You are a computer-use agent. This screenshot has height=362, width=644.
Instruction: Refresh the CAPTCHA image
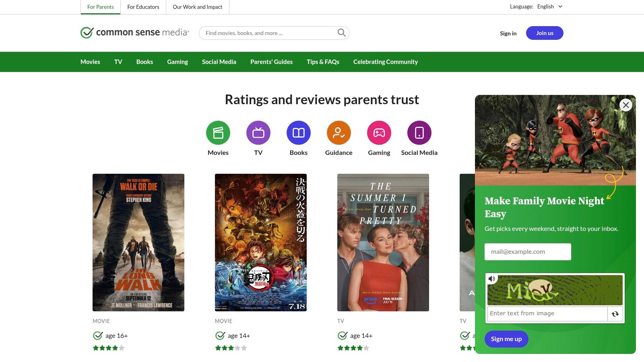[615, 314]
